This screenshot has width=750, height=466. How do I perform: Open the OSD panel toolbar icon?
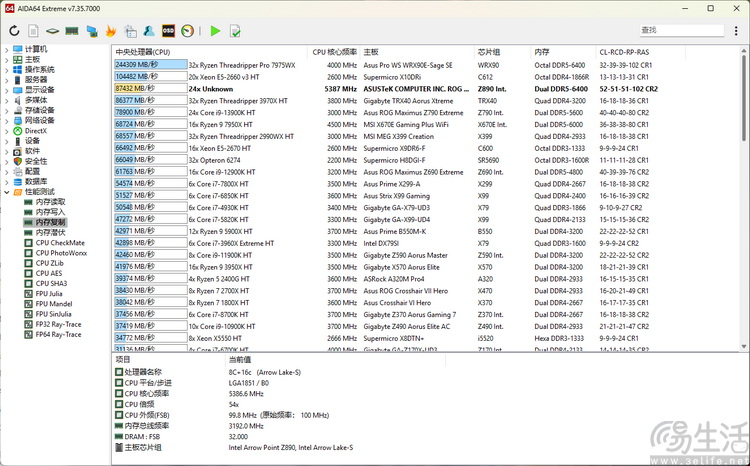(168, 31)
